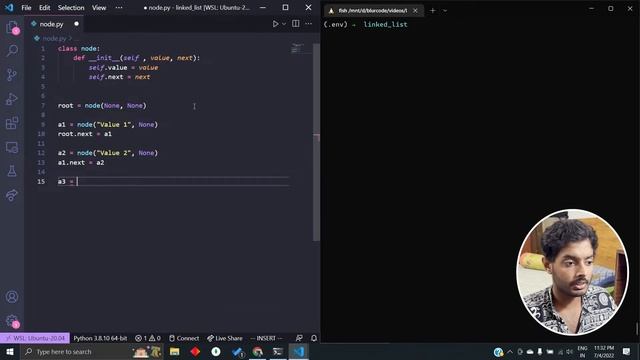Click the WSL: Ubuntu-20.04 remote indicator

(x=35, y=338)
